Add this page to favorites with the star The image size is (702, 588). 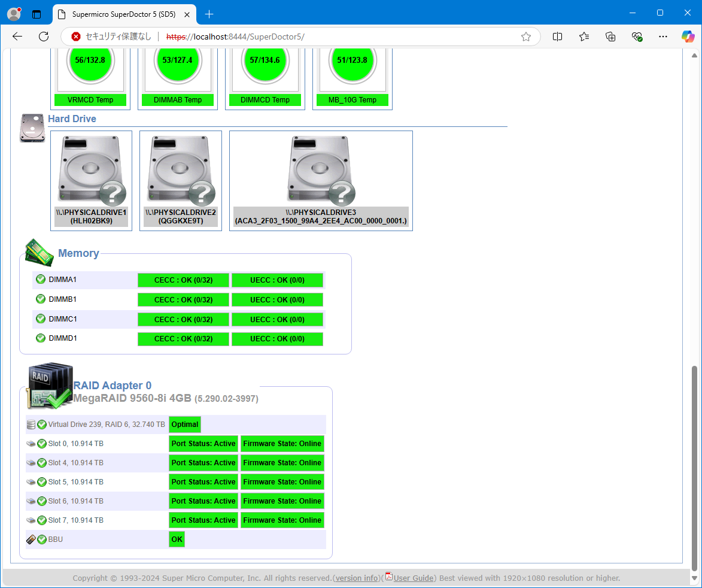pos(526,37)
